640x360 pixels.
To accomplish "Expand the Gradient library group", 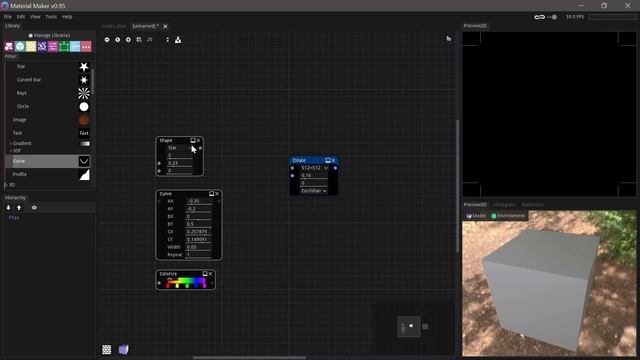I will [x=11, y=144].
